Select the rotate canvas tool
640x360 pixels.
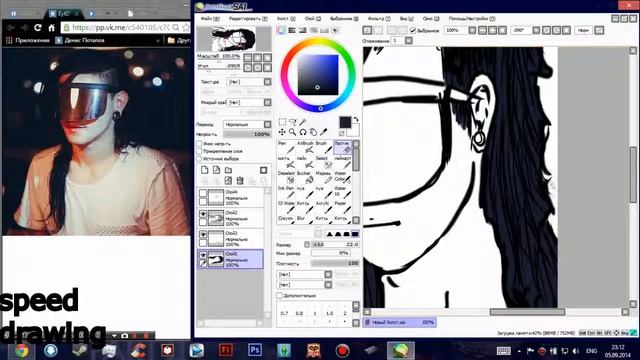(x=302, y=132)
